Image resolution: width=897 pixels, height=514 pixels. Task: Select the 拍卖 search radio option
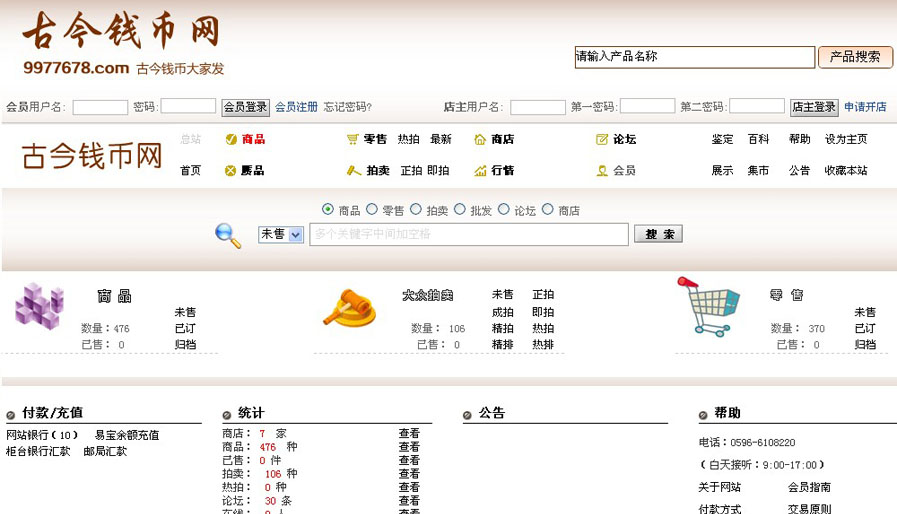[416, 210]
